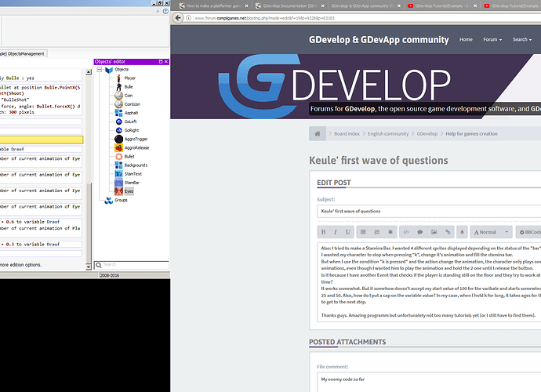The width and height of the screenshot is (541, 392).
Task: Open the ObjectsManagement tab in GDevelop
Action: 23,53
